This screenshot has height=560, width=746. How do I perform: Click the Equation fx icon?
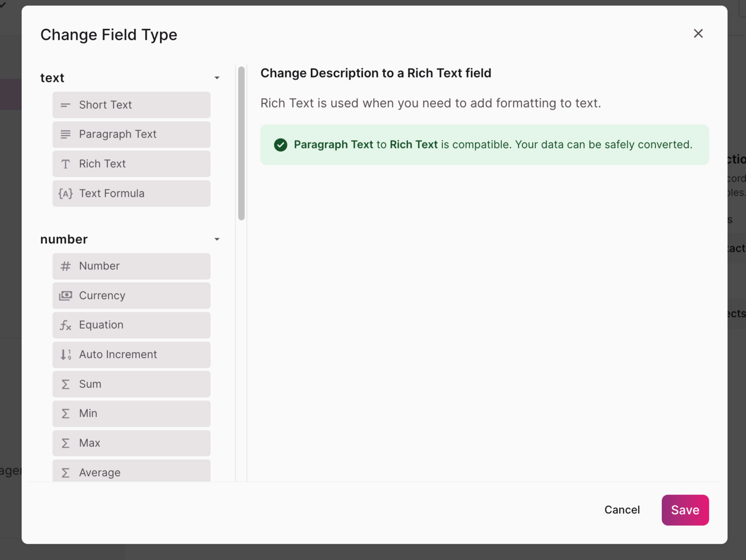(65, 325)
